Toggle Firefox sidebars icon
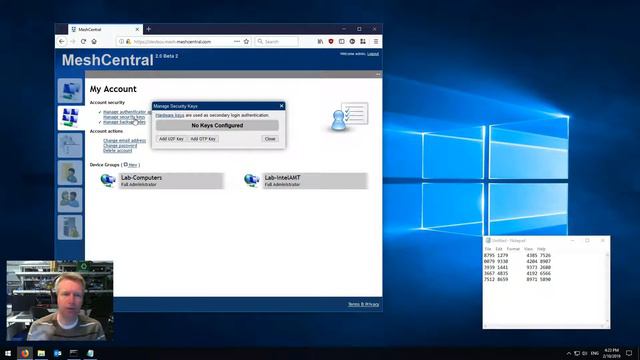 (x=342, y=42)
